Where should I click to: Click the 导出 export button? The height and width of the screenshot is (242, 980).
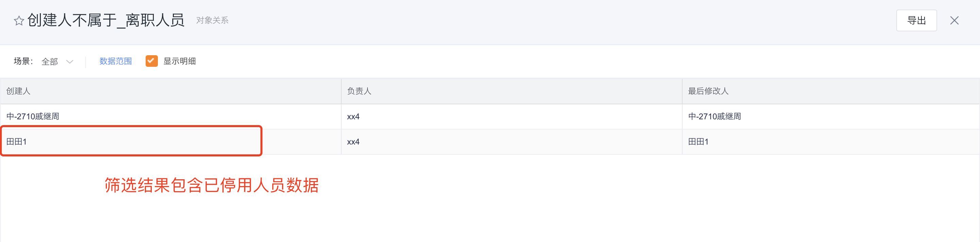coord(916,20)
